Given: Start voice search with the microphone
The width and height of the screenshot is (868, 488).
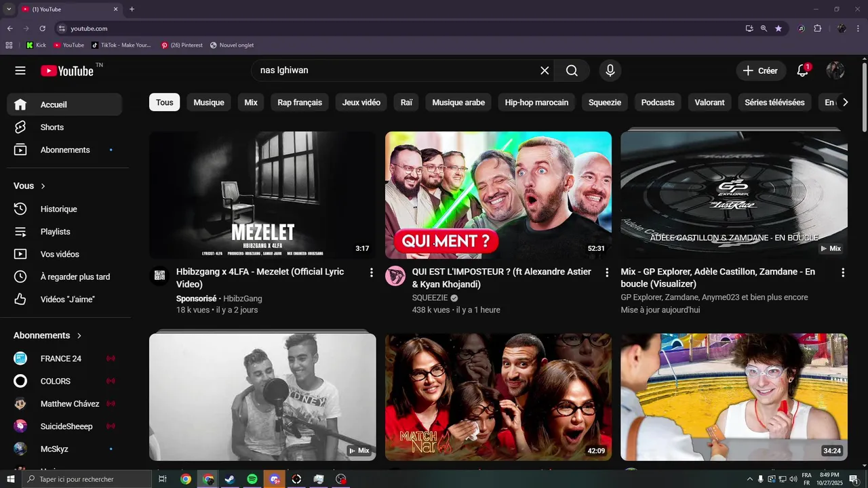Looking at the screenshot, I should pos(610,70).
